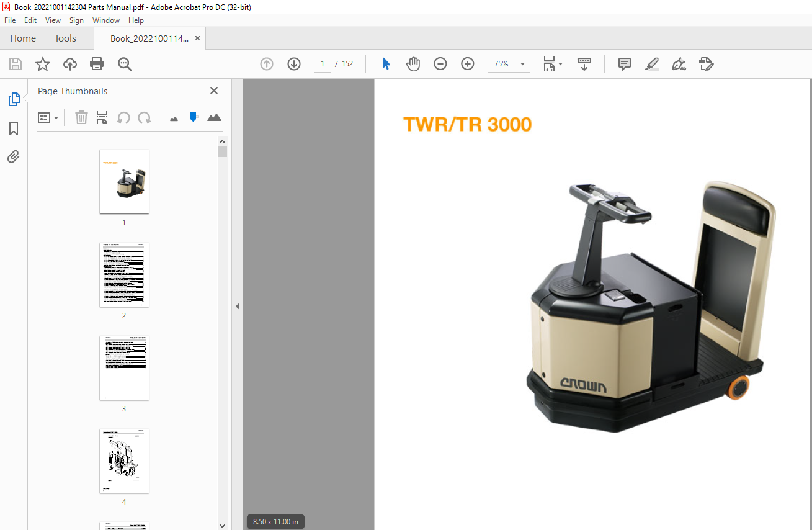Click the scrolling mode keyboard icon
The image size is (812, 530).
[584, 64]
